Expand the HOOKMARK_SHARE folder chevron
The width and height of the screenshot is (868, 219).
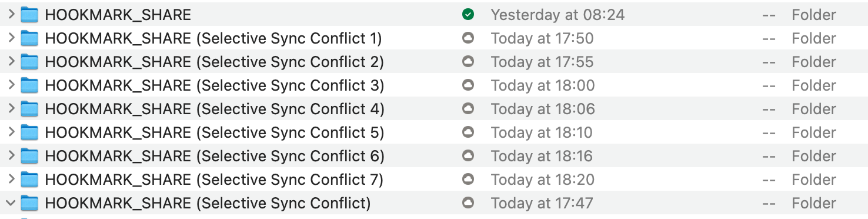11,15
